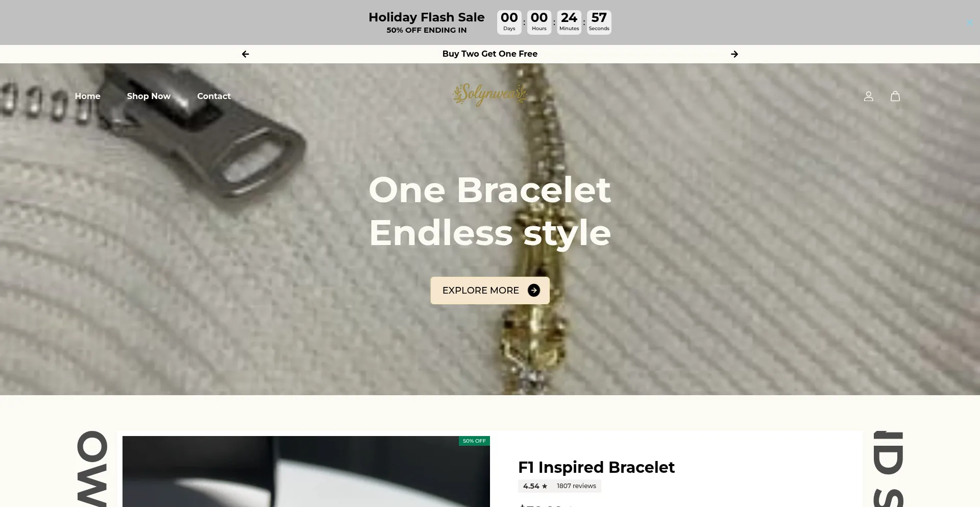980x507 pixels.
Task: Advance to next announcement with right arrow
Action: pos(734,54)
